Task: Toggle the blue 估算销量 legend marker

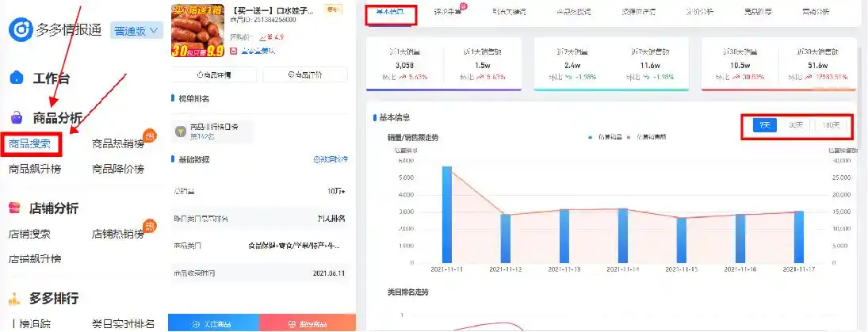Action: [591, 136]
